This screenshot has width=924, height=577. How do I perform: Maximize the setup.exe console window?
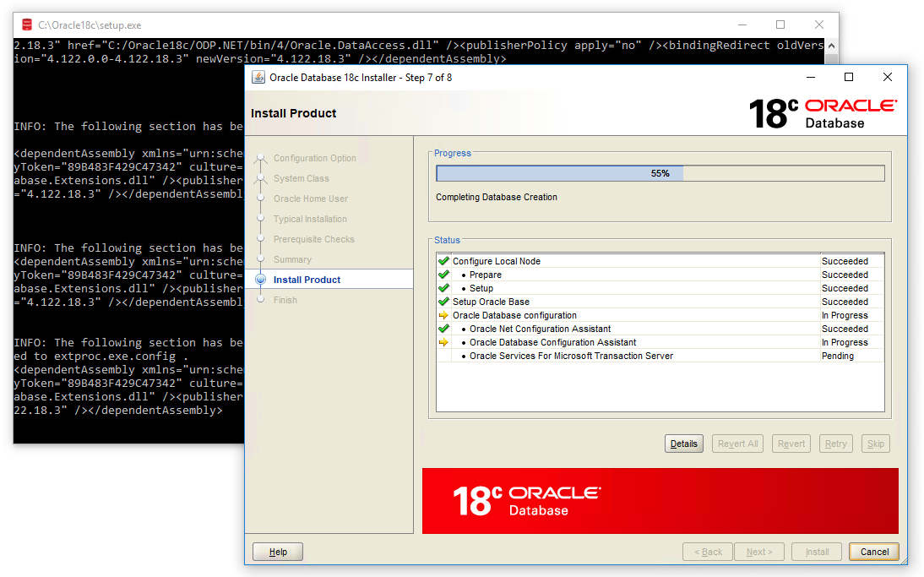[780, 24]
